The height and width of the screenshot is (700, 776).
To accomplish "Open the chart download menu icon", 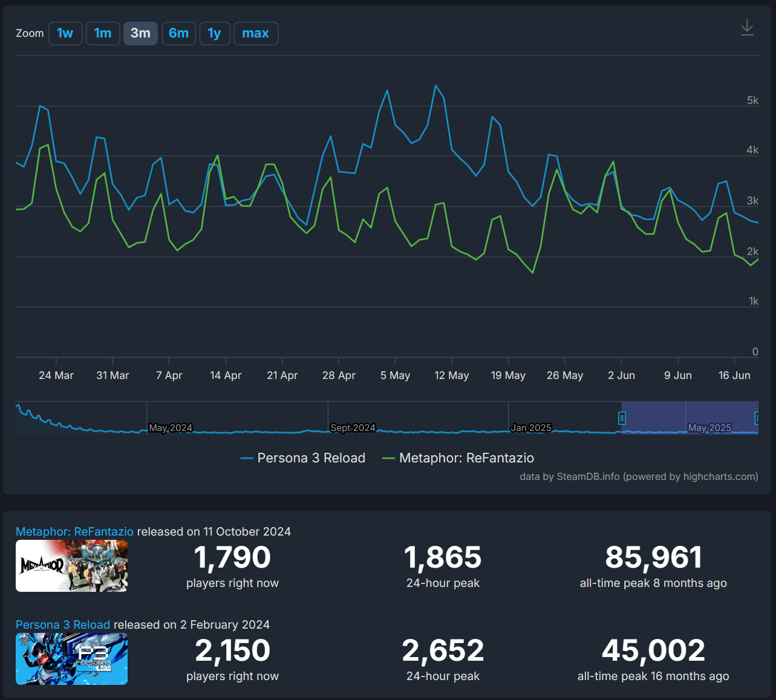I will click(747, 28).
